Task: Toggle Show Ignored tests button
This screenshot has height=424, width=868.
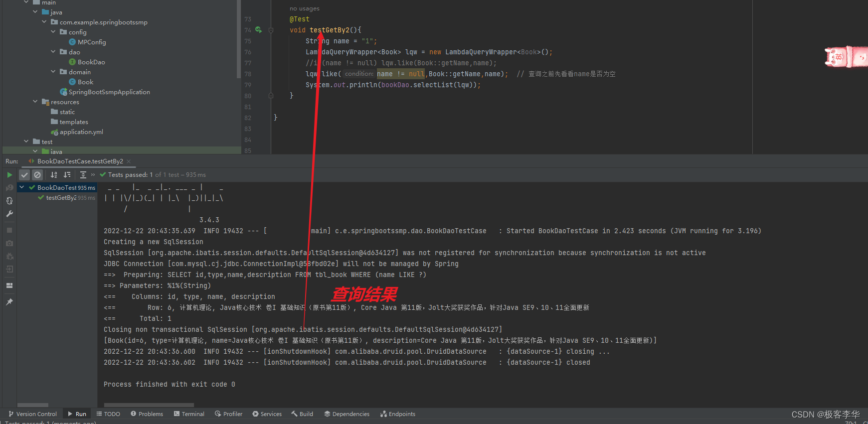Action: pos(37,175)
